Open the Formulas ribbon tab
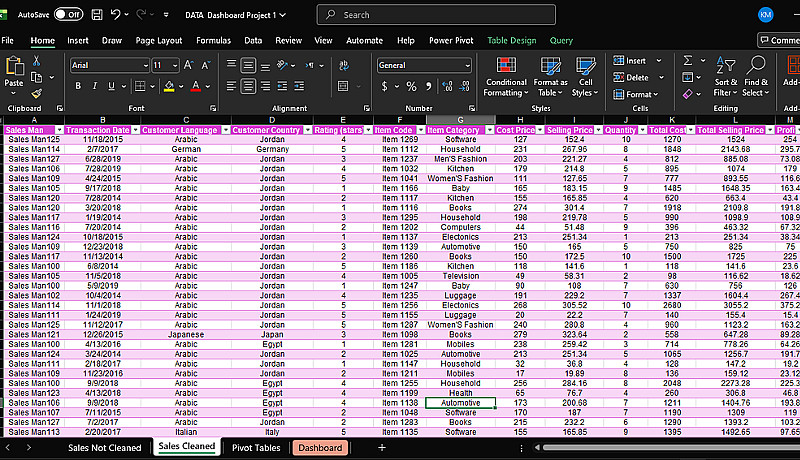800x460 pixels. point(213,40)
